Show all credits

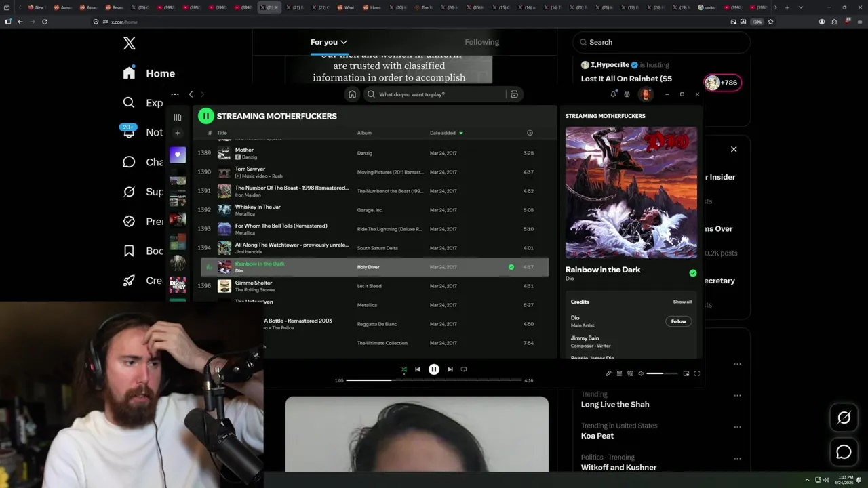682,302
